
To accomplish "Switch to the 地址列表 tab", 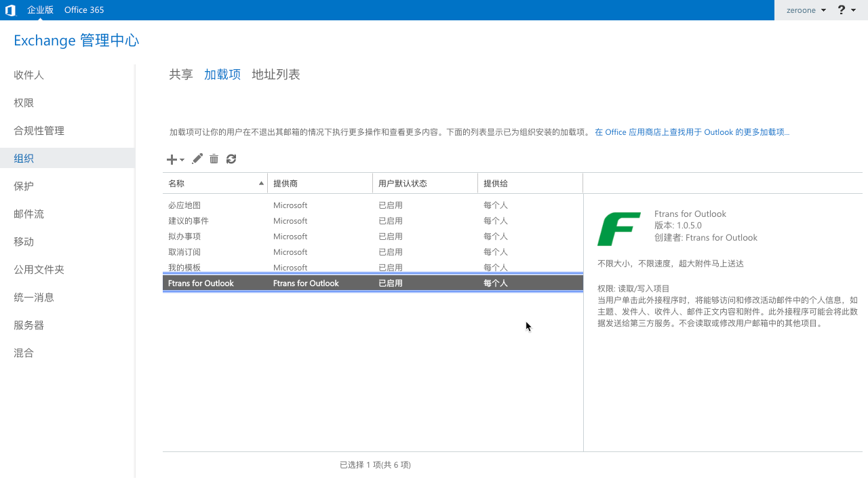I will (275, 75).
